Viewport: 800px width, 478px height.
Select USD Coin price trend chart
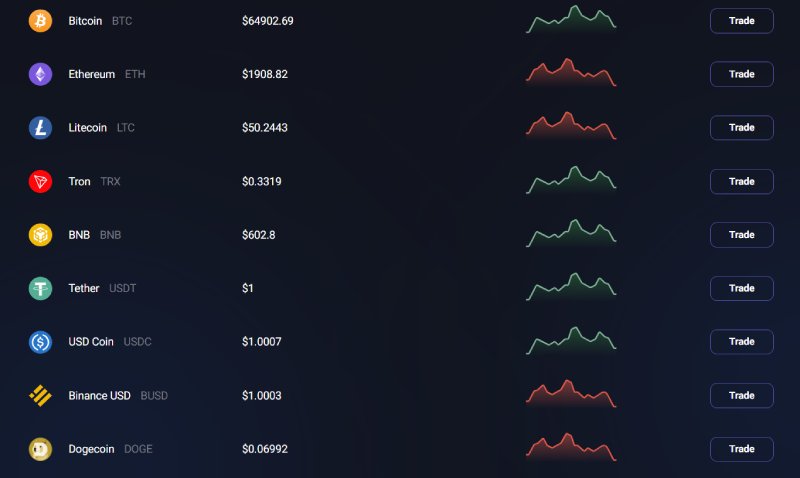tap(571, 340)
